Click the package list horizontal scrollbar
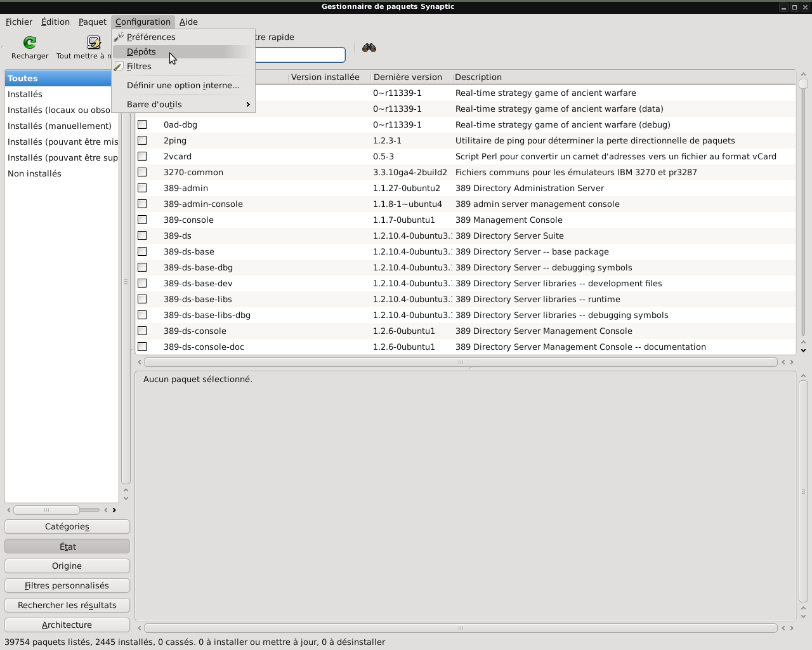The height and width of the screenshot is (650, 812). tap(461, 362)
